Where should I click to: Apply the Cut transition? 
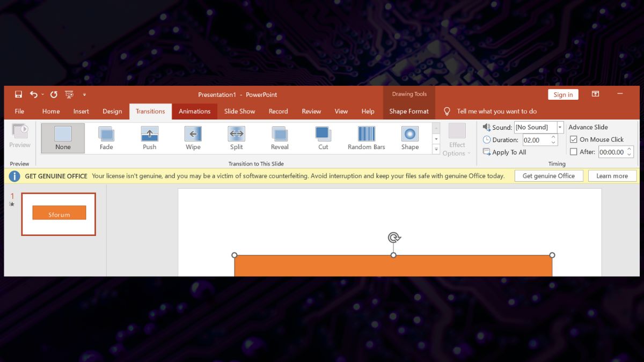[x=323, y=138]
